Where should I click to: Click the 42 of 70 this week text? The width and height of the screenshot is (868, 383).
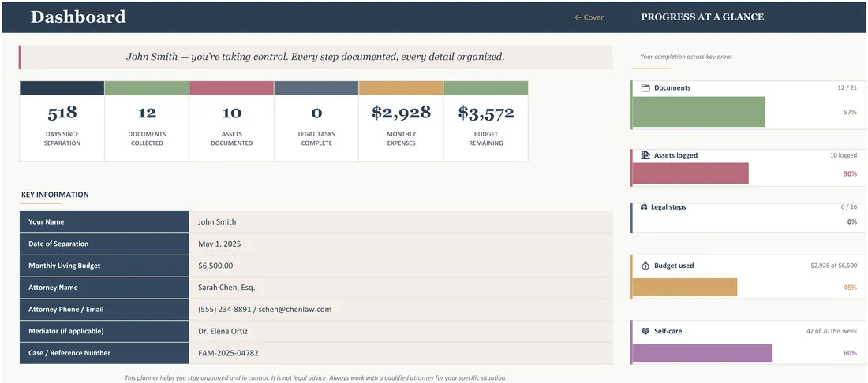pyautogui.click(x=832, y=331)
